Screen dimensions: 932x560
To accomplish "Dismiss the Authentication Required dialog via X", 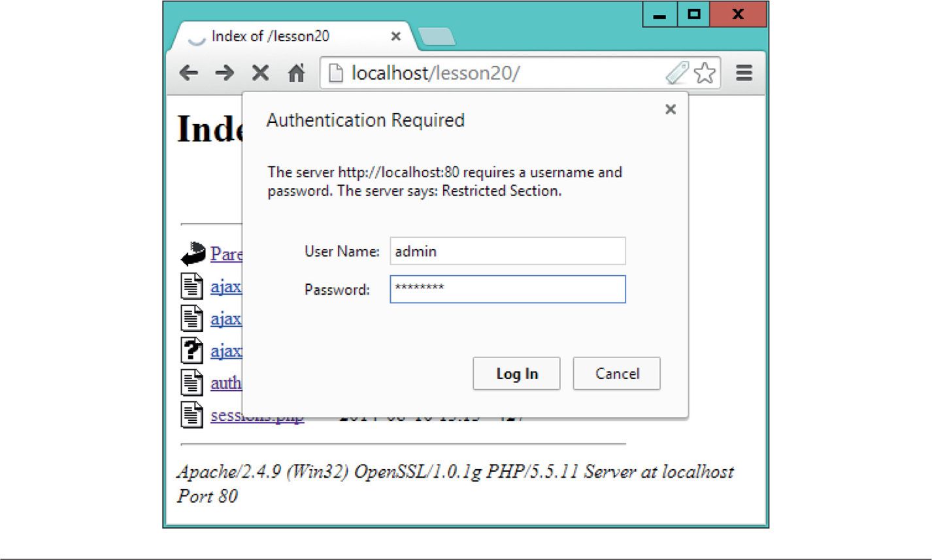I will click(x=670, y=109).
